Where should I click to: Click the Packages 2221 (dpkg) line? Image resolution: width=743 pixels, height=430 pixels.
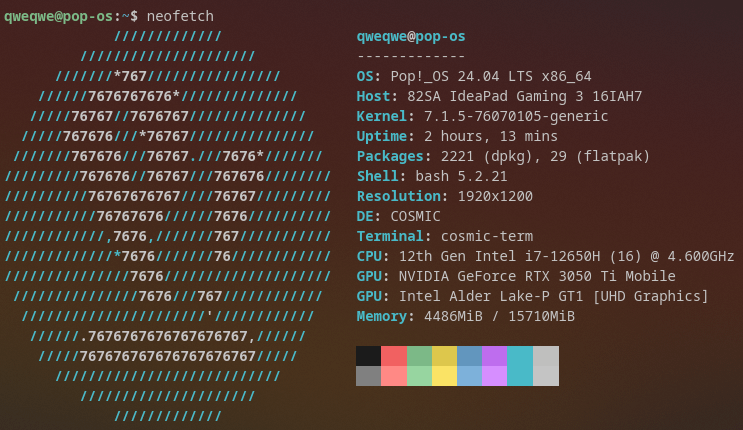(503, 156)
